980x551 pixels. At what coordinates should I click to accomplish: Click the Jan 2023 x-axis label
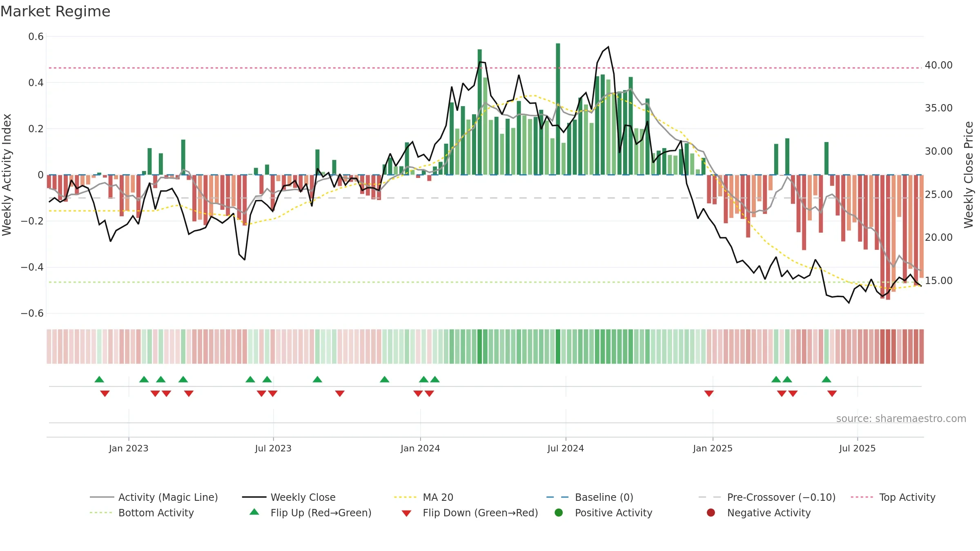tap(129, 448)
